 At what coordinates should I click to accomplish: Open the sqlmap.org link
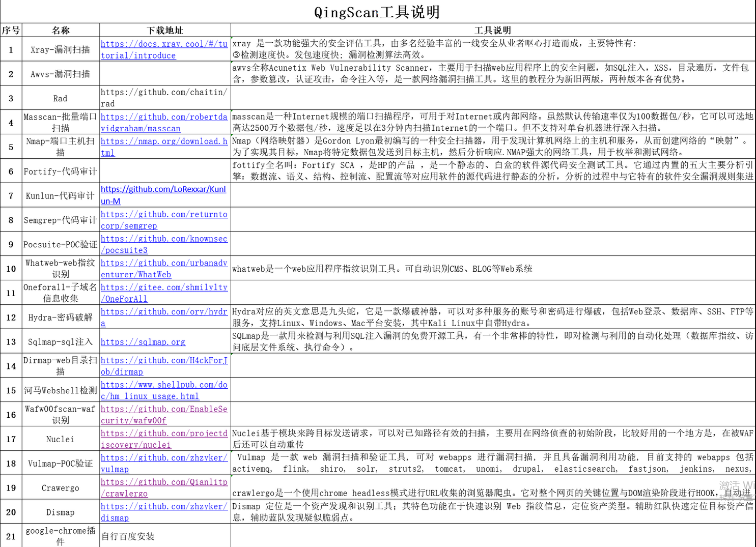tap(143, 342)
